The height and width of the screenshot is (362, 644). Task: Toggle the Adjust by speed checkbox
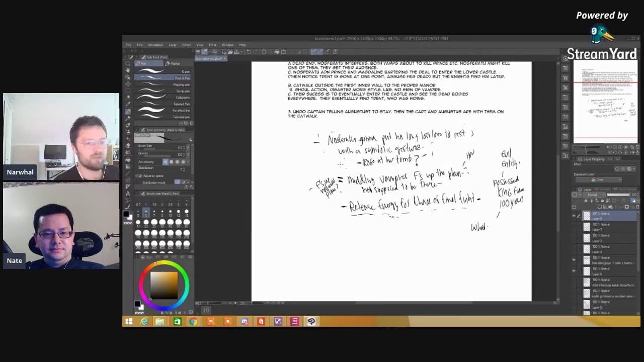point(140,176)
